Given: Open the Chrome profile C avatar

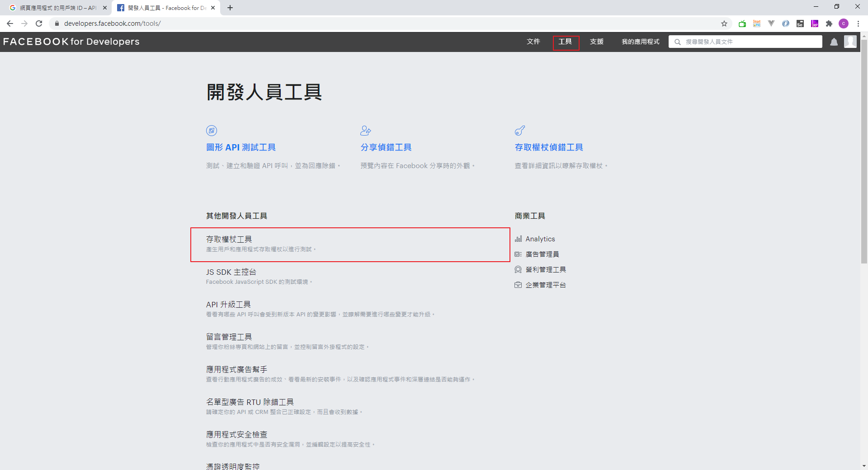Looking at the screenshot, I should tap(844, 23).
